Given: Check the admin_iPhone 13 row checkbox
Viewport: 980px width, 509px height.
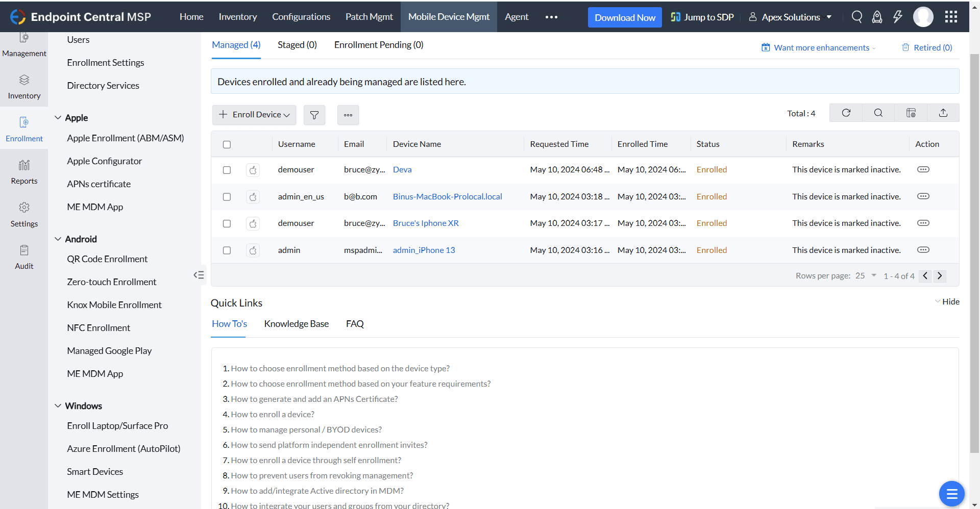Looking at the screenshot, I should point(227,250).
